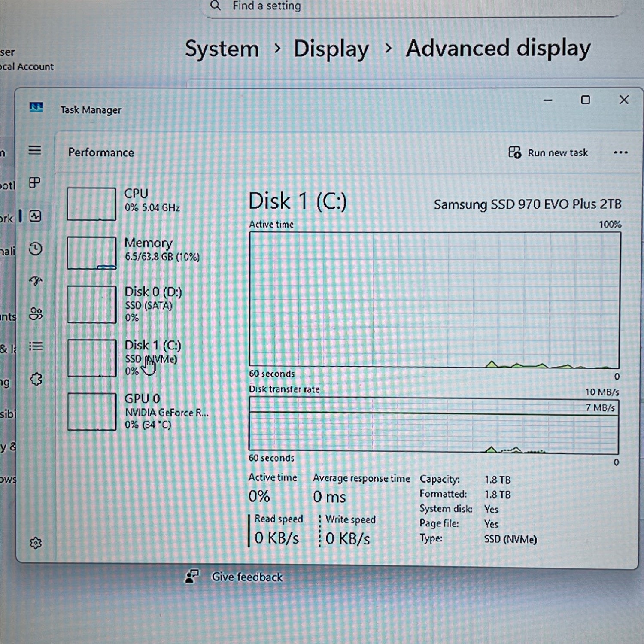Open the Startup apps page icon
This screenshot has width=644, height=644.
point(36,281)
